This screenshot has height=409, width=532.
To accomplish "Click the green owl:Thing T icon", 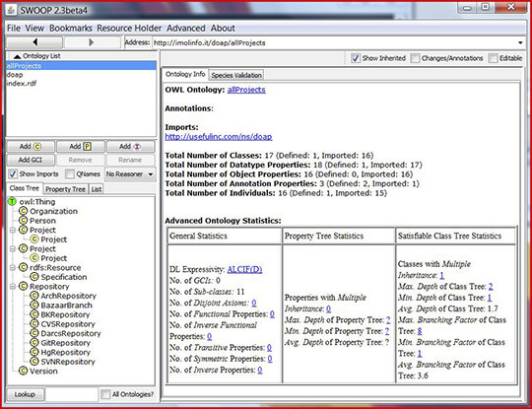I will point(12,202).
